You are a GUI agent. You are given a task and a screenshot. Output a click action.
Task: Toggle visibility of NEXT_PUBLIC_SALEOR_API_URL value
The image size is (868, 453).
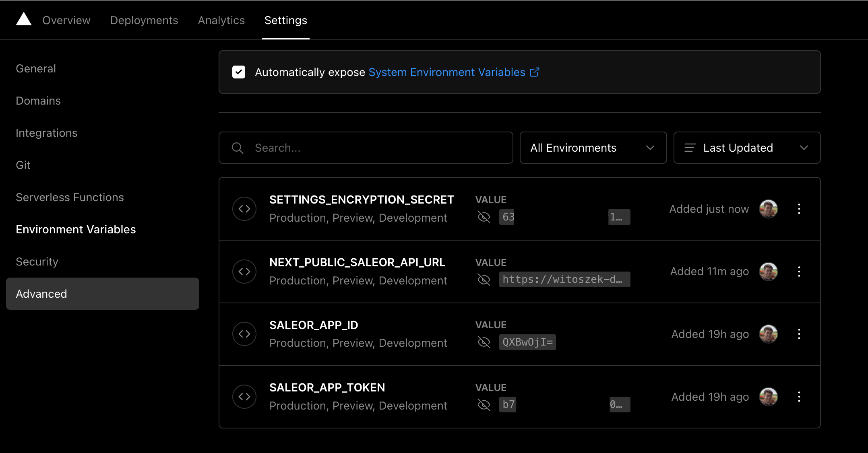click(484, 280)
